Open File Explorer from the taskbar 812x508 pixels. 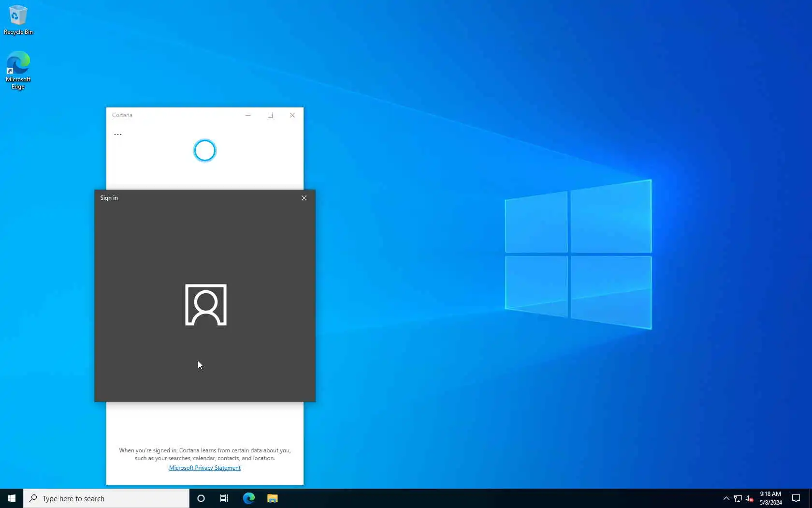tap(273, 498)
